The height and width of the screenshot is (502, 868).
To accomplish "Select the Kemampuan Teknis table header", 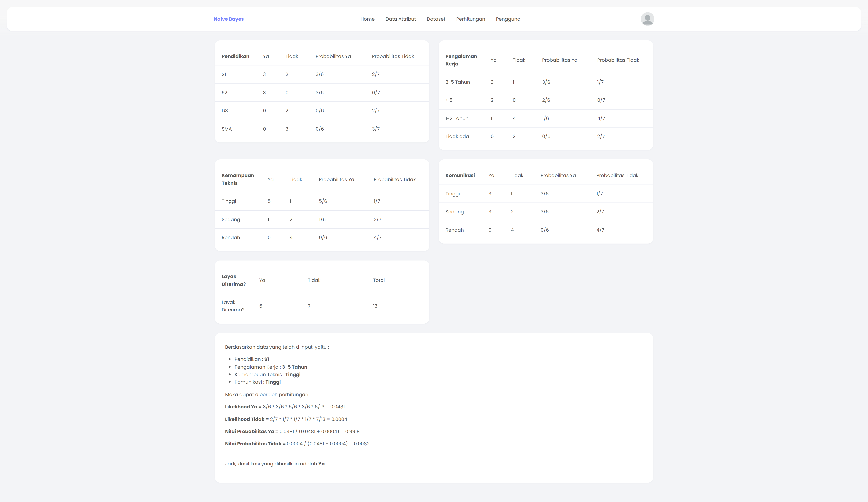I will tap(238, 179).
